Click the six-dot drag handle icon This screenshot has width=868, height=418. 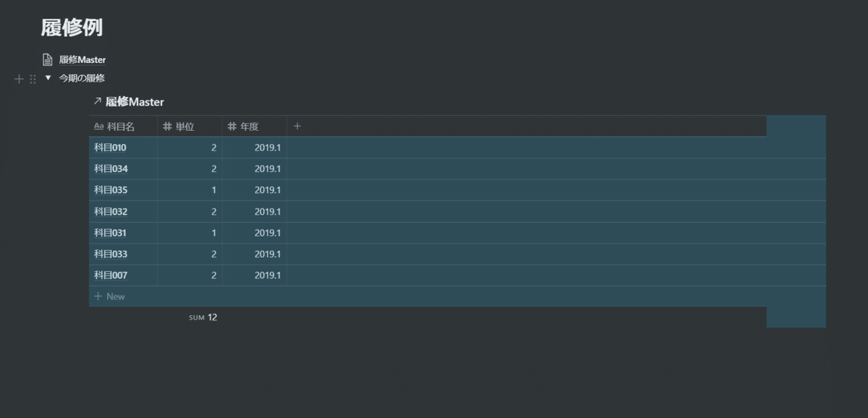33,79
